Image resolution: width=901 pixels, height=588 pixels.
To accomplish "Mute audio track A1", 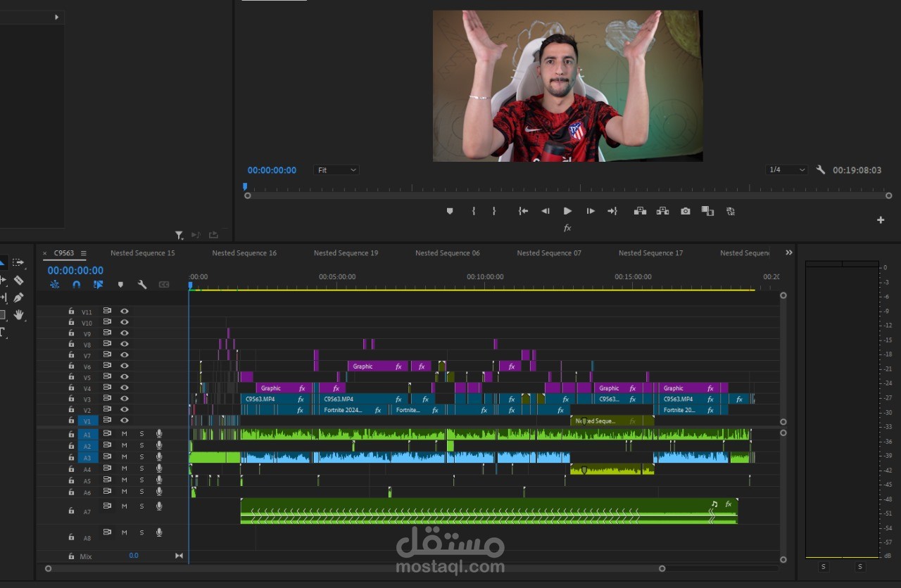I will pyautogui.click(x=125, y=435).
